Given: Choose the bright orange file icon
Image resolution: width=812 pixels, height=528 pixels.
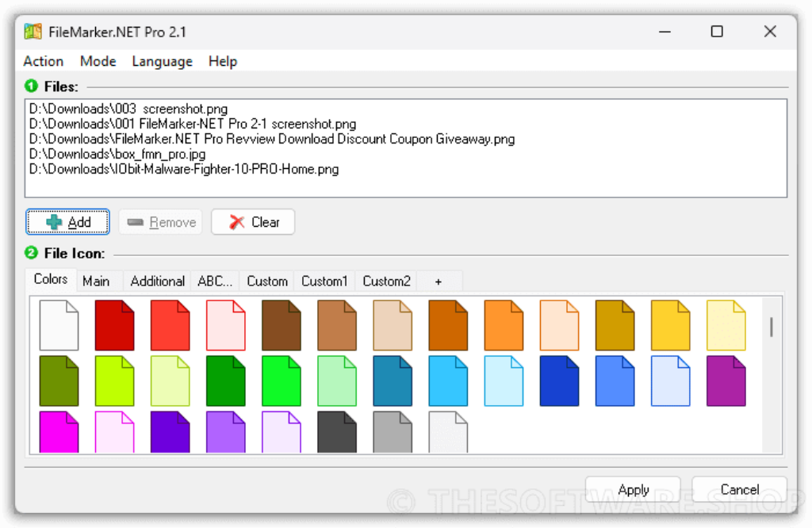Looking at the screenshot, I should coord(504,326).
